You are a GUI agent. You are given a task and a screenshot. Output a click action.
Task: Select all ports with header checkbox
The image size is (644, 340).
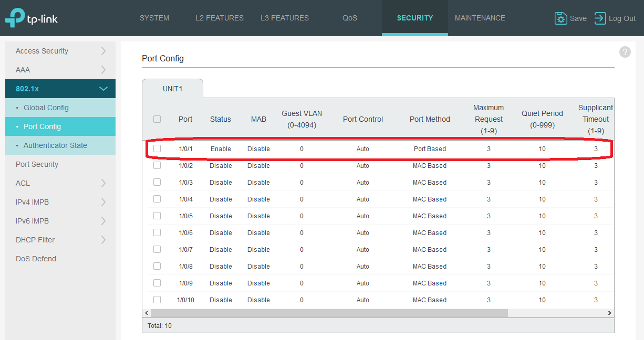point(157,119)
